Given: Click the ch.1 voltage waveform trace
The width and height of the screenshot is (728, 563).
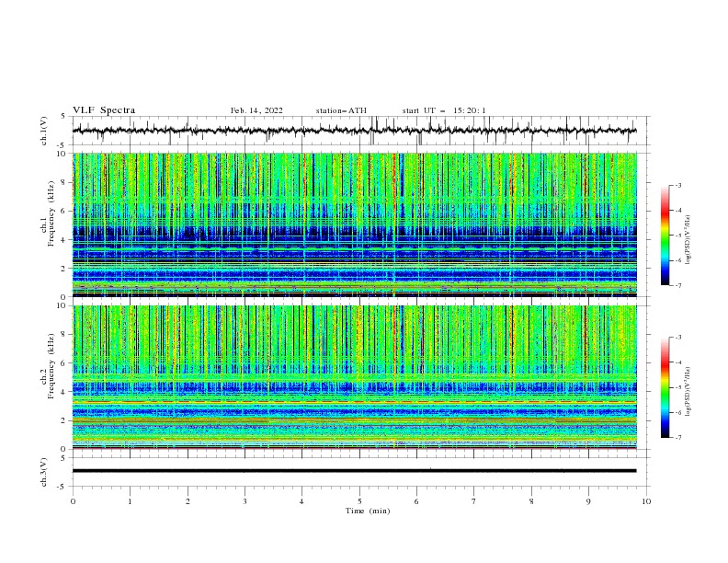Looking at the screenshot, I should click(x=355, y=131).
